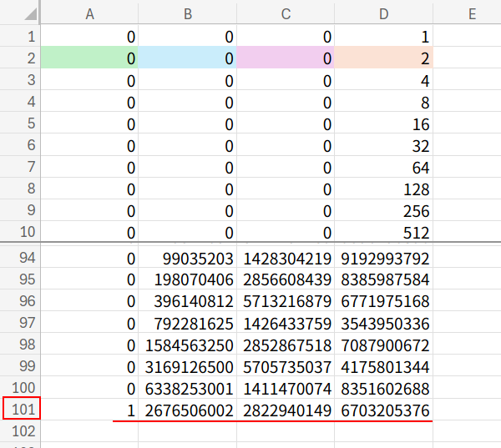Select cell A101 containing 1

(x=89, y=410)
